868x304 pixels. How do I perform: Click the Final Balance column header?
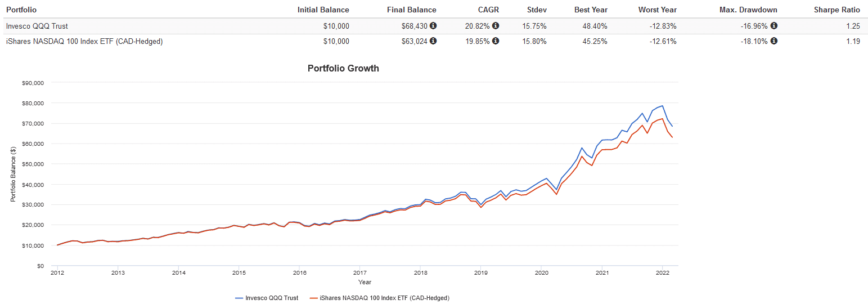tap(412, 10)
